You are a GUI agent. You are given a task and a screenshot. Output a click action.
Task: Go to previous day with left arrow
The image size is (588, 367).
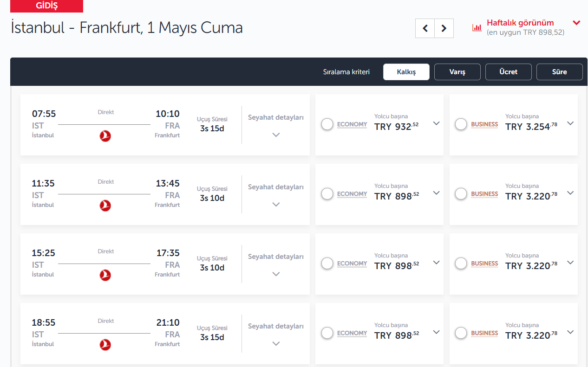click(x=425, y=28)
